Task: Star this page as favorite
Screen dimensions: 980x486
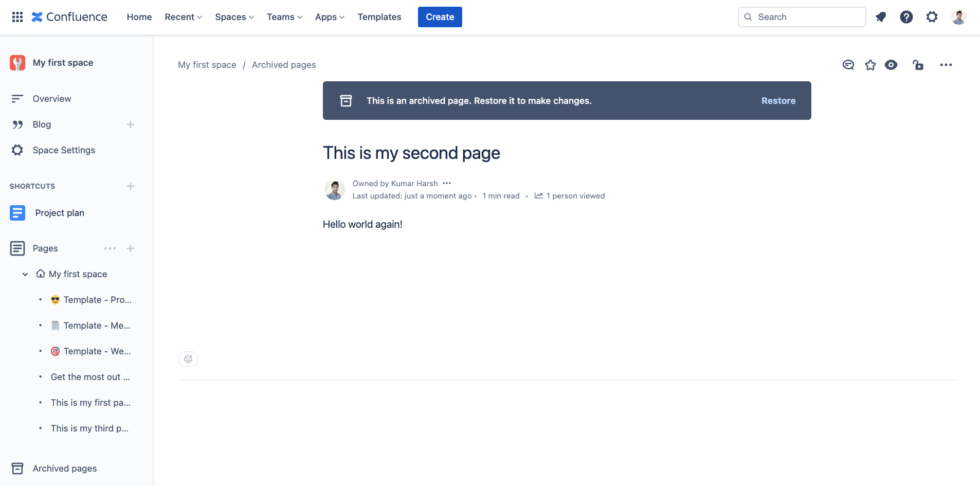Action: point(870,65)
